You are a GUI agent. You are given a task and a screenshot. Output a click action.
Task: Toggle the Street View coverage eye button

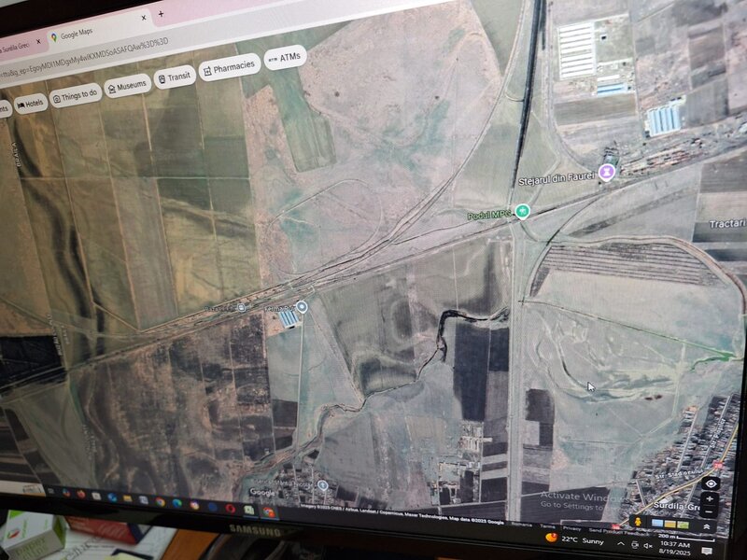[x=711, y=483]
